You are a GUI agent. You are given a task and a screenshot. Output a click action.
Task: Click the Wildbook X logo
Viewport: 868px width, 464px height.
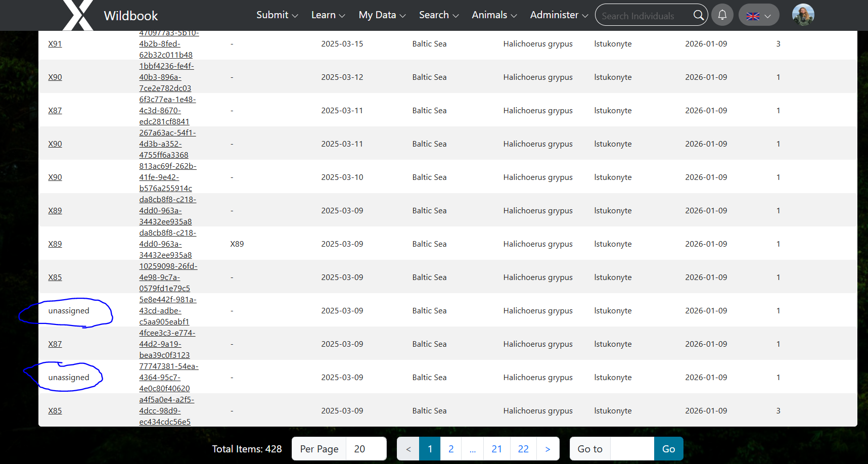(78, 15)
